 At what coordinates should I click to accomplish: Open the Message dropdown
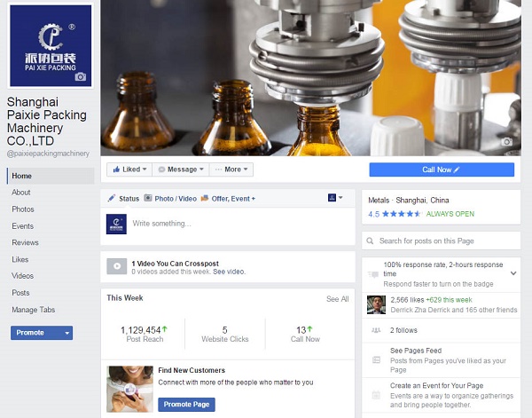pyautogui.click(x=180, y=169)
